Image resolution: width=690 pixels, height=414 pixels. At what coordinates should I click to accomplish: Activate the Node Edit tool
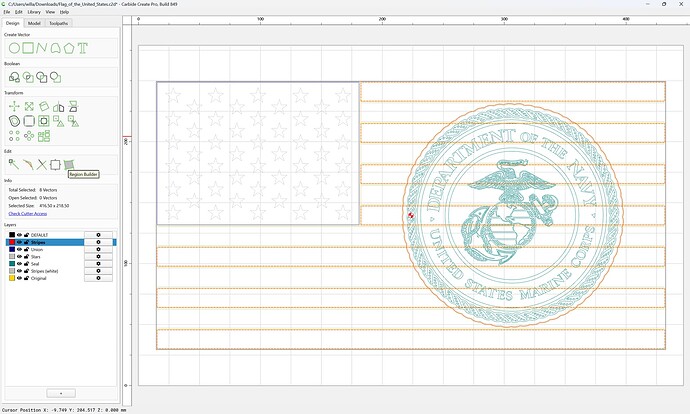[x=14, y=165]
